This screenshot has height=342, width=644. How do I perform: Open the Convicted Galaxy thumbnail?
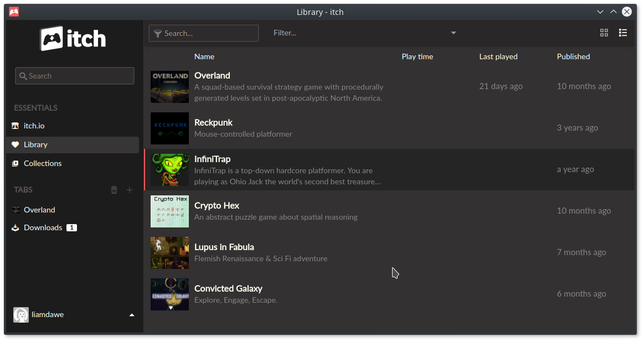point(169,294)
